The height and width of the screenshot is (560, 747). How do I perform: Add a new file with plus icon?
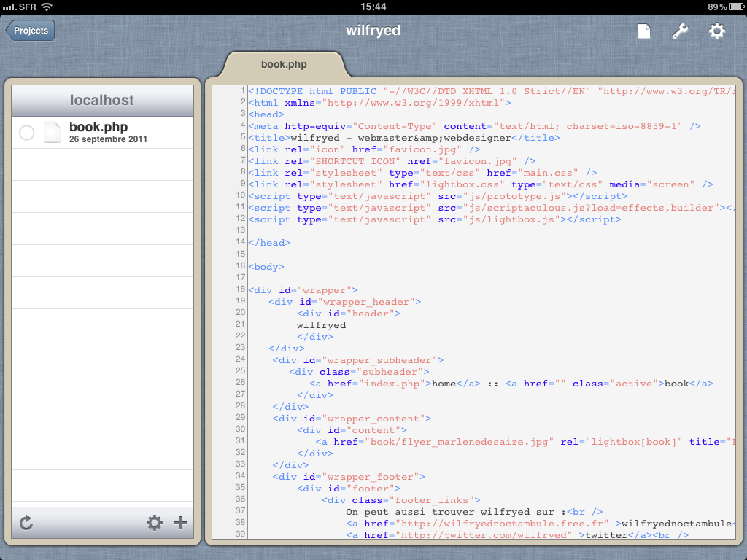(x=181, y=523)
